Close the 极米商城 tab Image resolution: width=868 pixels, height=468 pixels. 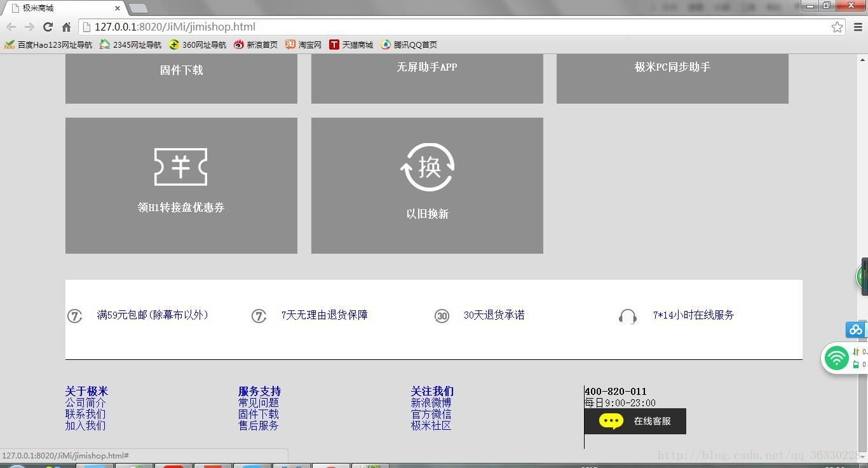coord(118,8)
